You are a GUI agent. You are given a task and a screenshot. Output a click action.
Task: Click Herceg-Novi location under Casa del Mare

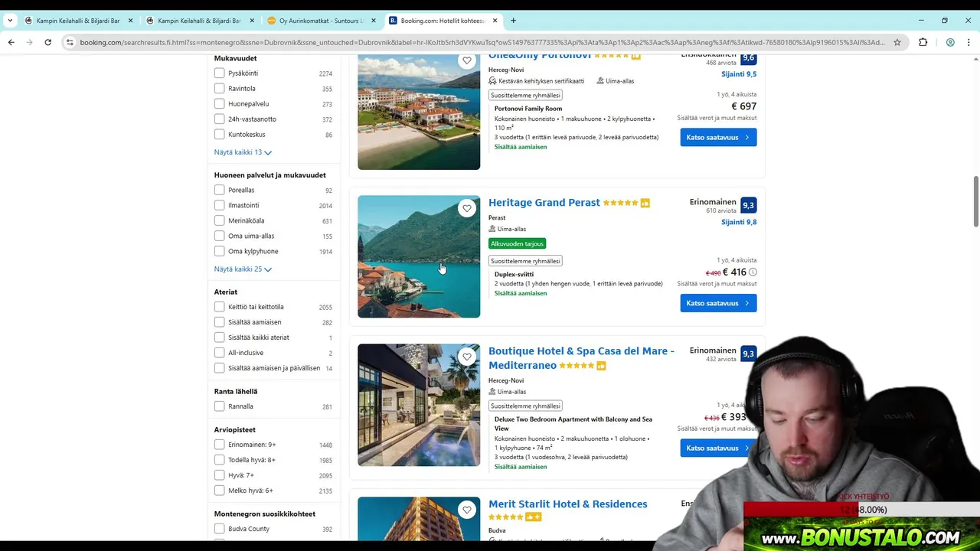(506, 380)
